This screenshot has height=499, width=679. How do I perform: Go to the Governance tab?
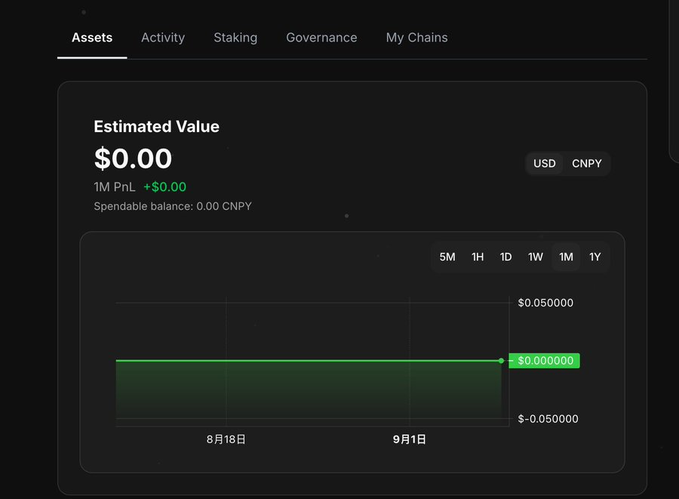pyautogui.click(x=321, y=38)
